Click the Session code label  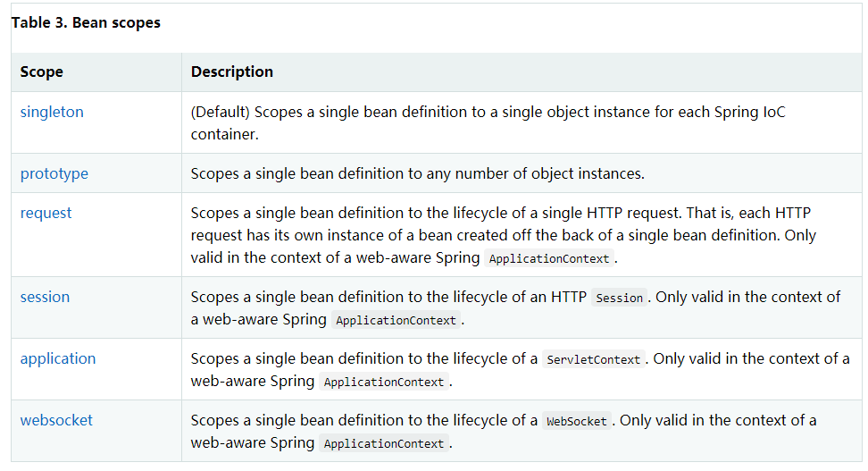[619, 298]
